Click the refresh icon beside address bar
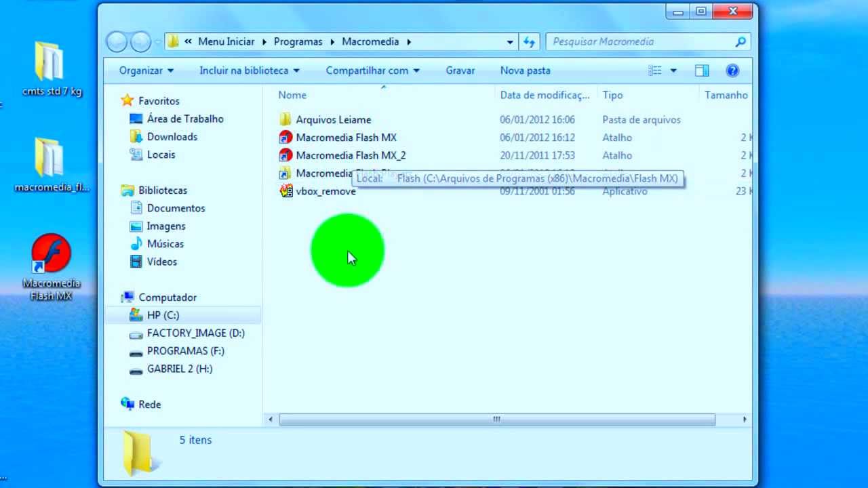The image size is (868, 488). 529,42
